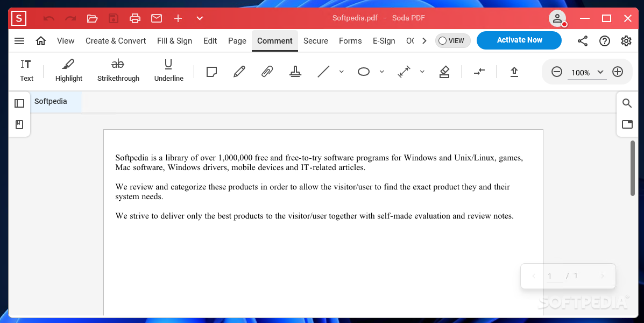Screen dimensions: 644x323
Task: Attach a file with the paperclip icon
Action: [267, 72]
